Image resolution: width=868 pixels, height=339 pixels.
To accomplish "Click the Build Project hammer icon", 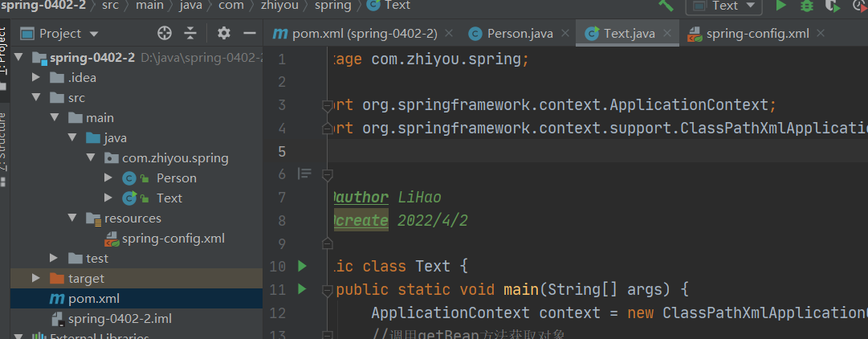I will point(666,5).
